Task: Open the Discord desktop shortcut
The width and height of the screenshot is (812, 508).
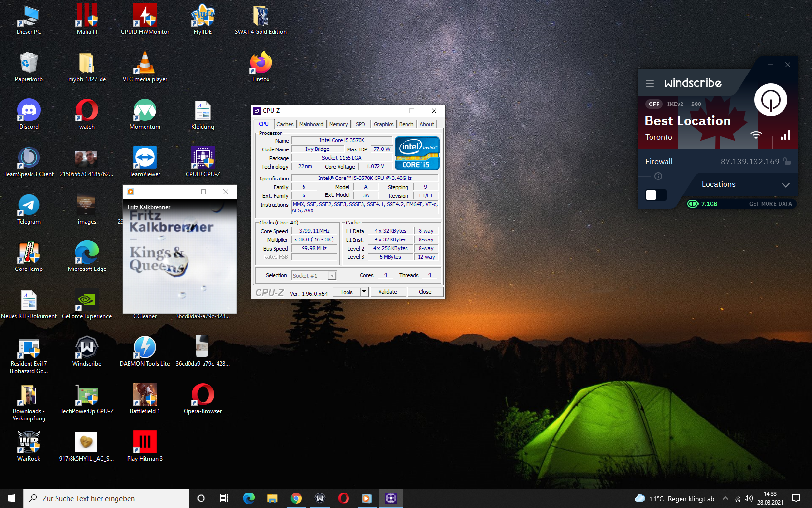Action: 29,115
